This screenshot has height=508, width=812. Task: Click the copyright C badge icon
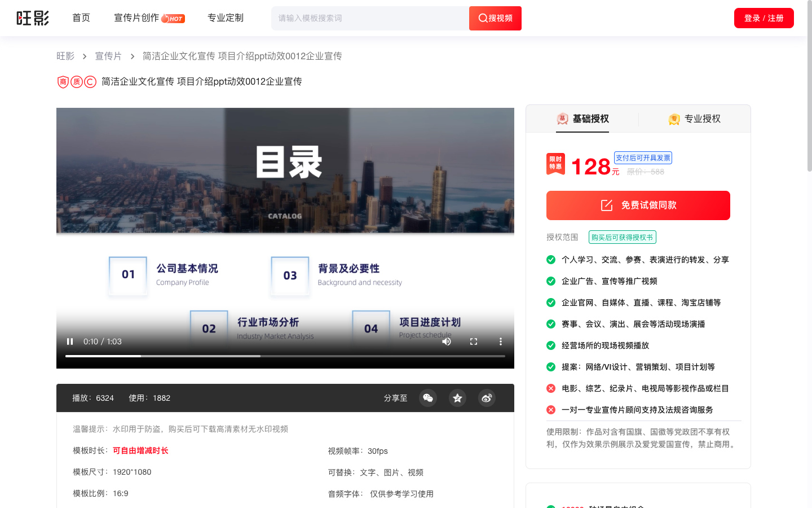point(90,82)
